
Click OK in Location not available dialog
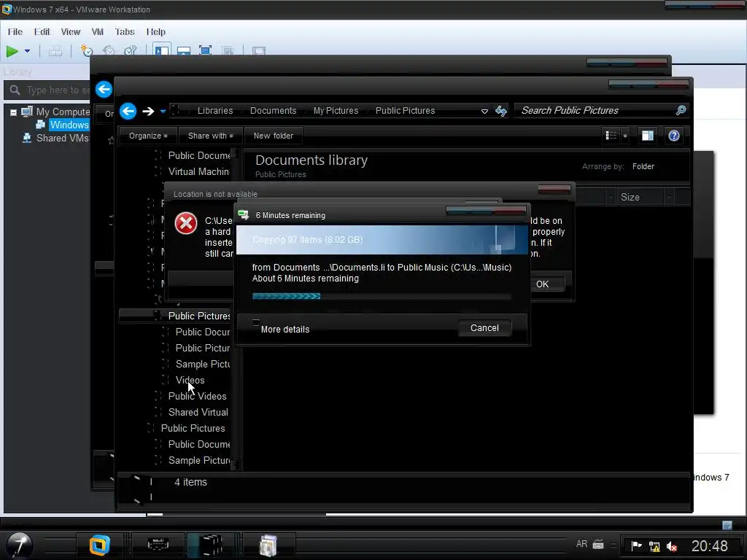[543, 284]
